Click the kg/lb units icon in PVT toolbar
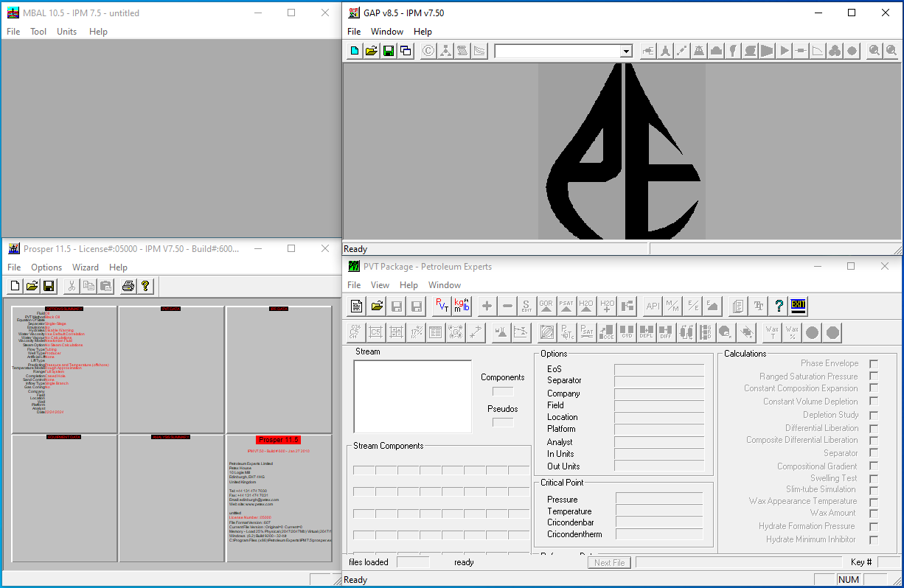 click(x=462, y=306)
